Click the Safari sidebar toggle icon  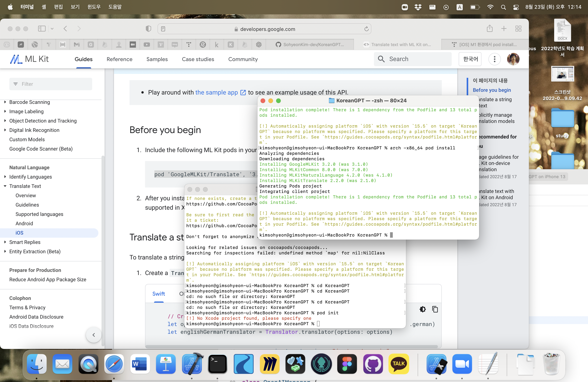point(42,29)
